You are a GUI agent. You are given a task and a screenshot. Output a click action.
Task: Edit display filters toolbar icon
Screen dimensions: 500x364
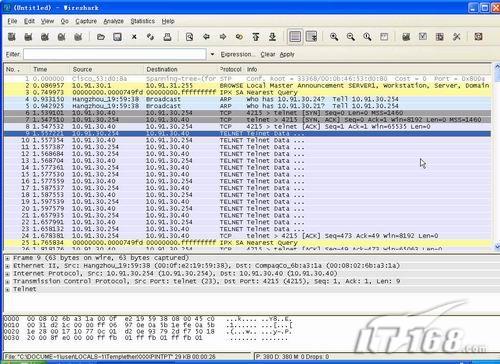(423, 37)
